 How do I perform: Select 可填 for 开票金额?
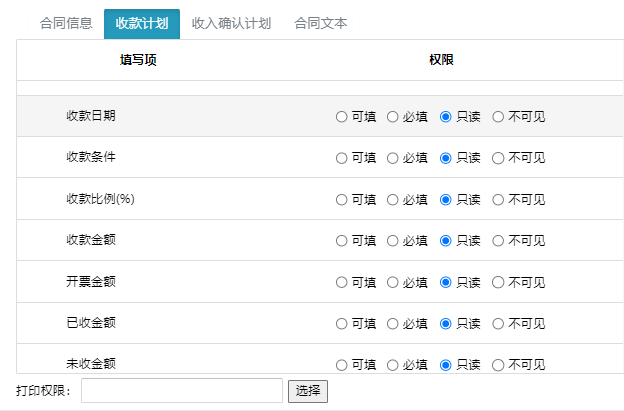[341, 282]
